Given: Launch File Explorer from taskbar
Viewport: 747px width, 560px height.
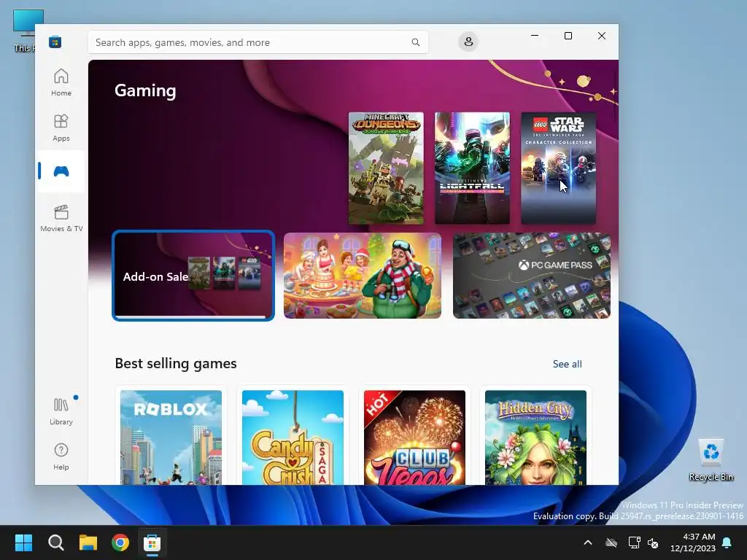Looking at the screenshot, I should pyautogui.click(x=88, y=542).
